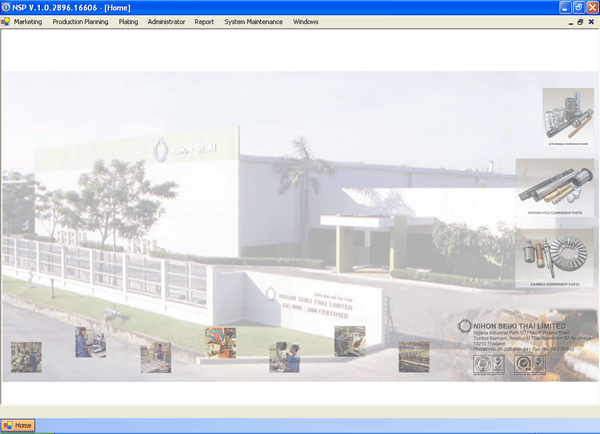
Task: Click the NSP application icon in title bar
Action: coord(6,7)
